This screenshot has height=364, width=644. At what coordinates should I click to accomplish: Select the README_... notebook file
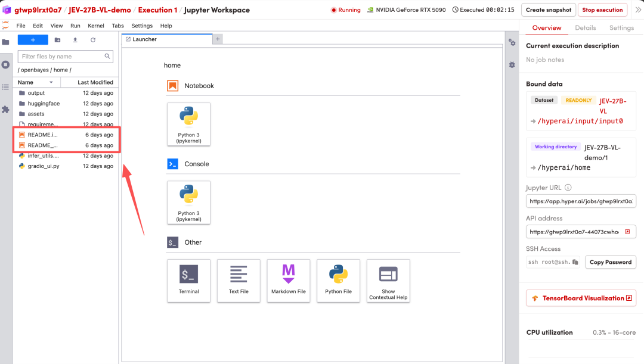pos(66,145)
